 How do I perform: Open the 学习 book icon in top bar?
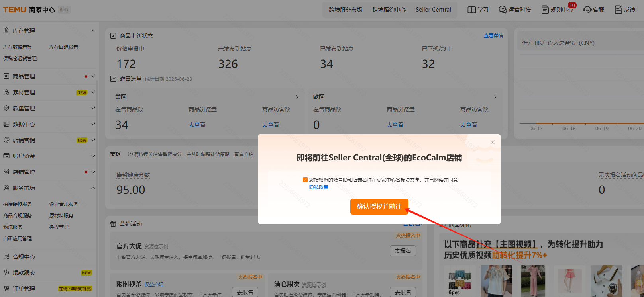coord(472,10)
